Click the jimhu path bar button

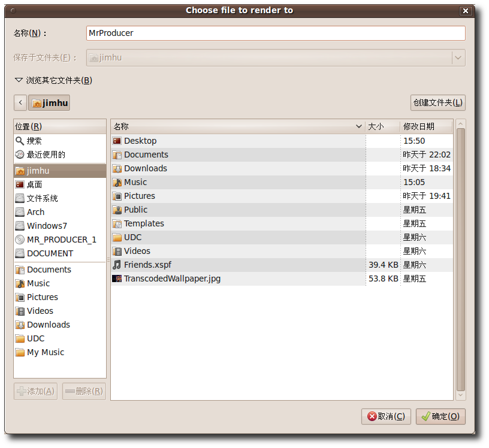pyautogui.click(x=49, y=102)
